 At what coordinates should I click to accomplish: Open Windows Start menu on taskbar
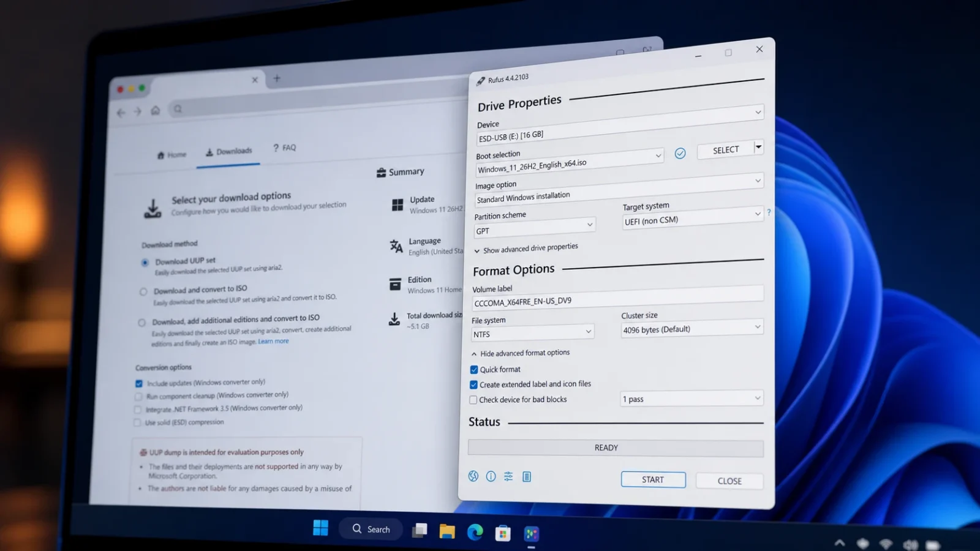[320, 528]
